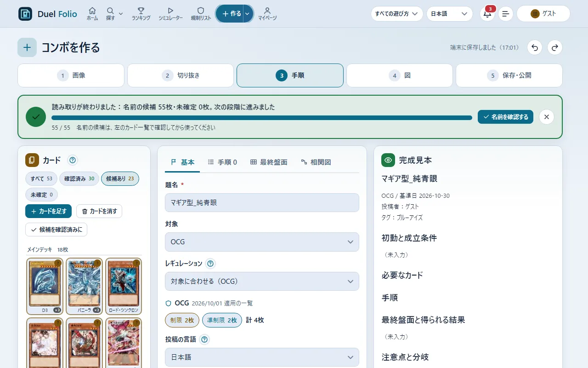Click the 名前を確認する button
Viewport: 588px width, 368px height.
[x=505, y=117]
